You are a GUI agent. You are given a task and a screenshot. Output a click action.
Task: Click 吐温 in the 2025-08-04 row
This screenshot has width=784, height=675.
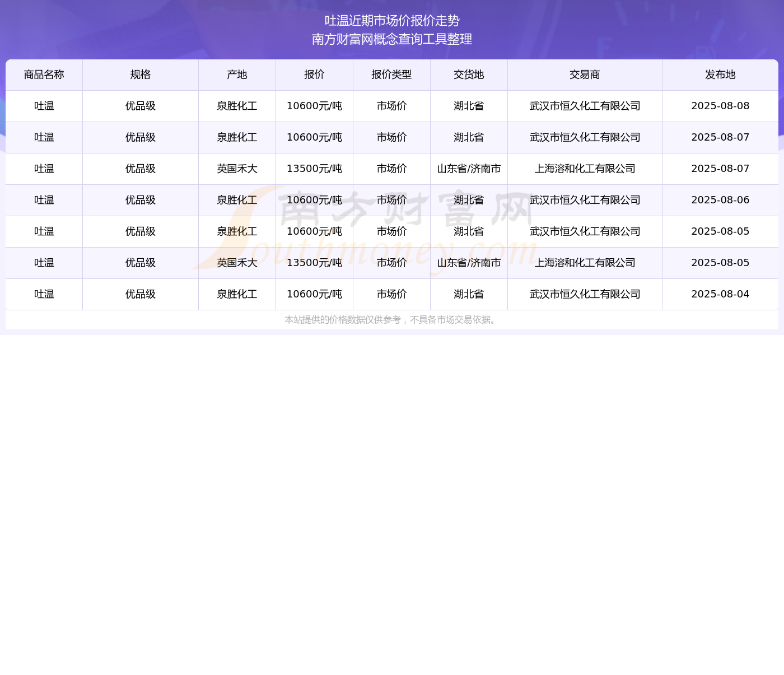[44, 294]
